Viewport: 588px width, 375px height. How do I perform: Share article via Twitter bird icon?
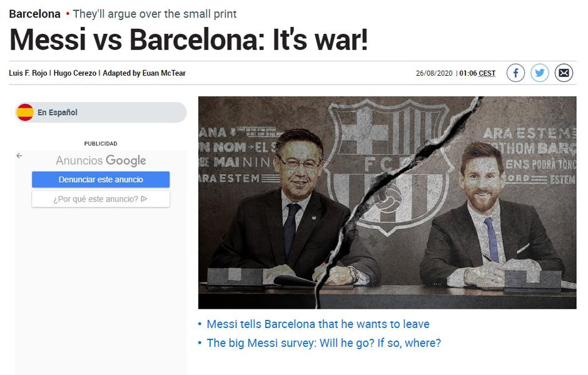click(x=540, y=73)
